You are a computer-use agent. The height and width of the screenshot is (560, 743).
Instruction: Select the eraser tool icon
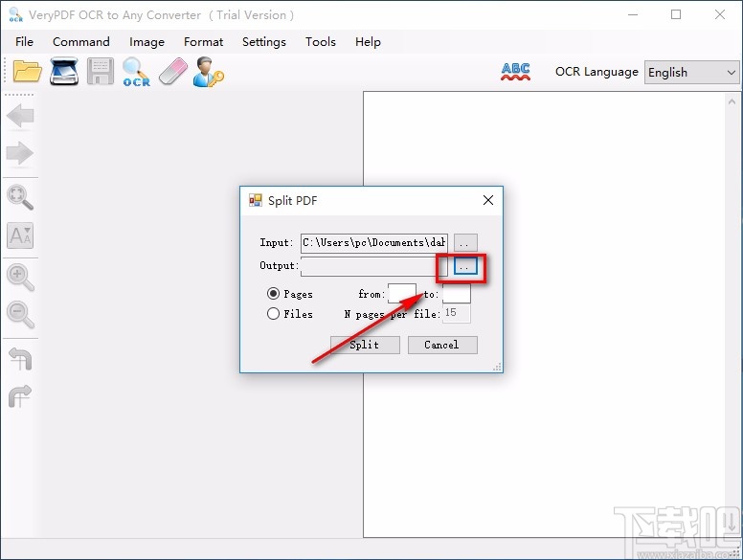[173, 72]
